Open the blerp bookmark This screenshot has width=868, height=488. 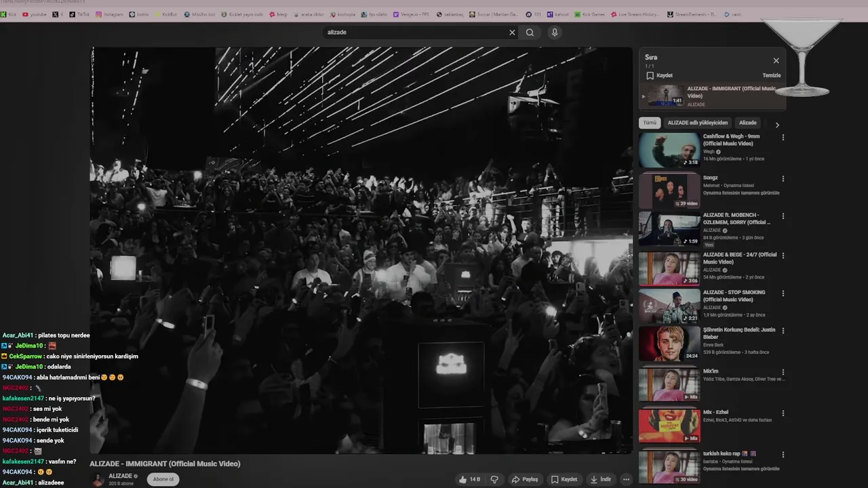click(279, 14)
